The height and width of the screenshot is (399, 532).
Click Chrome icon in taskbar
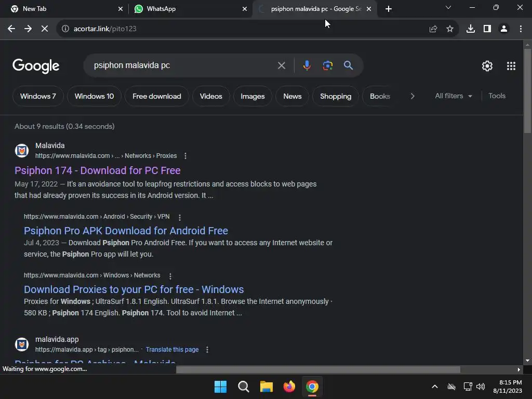312,387
